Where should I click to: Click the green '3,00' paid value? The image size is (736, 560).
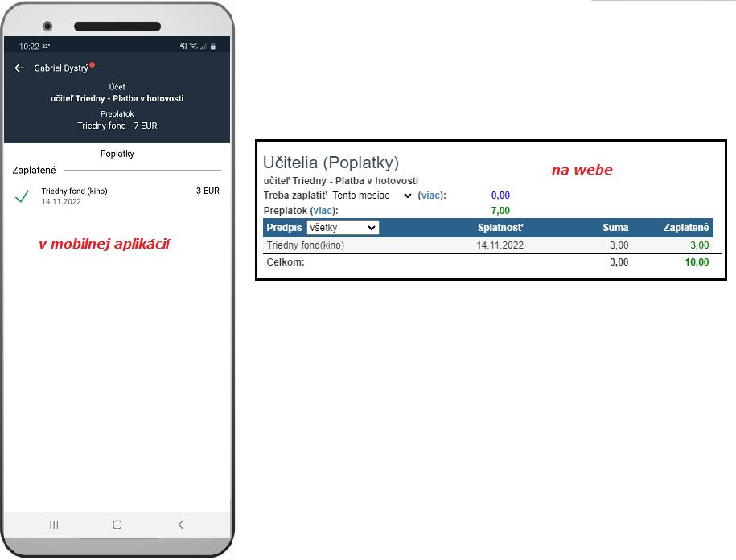[699, 245]
